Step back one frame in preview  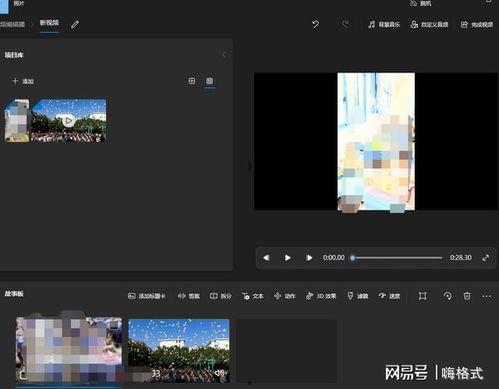point(266,258)
